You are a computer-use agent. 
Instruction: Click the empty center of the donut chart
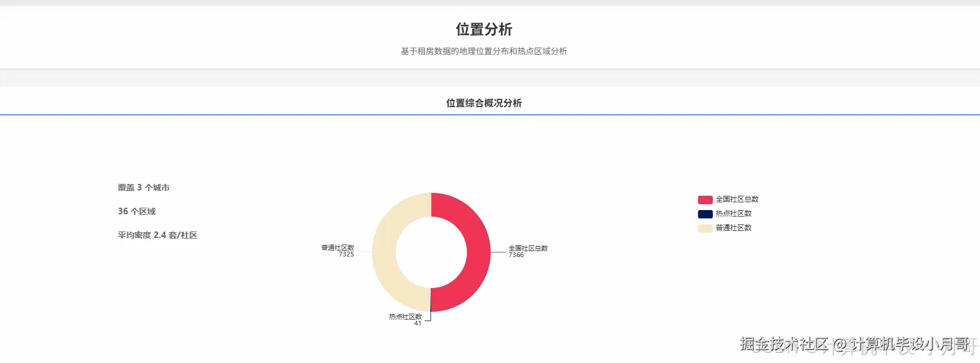click(x=431, y=252)
